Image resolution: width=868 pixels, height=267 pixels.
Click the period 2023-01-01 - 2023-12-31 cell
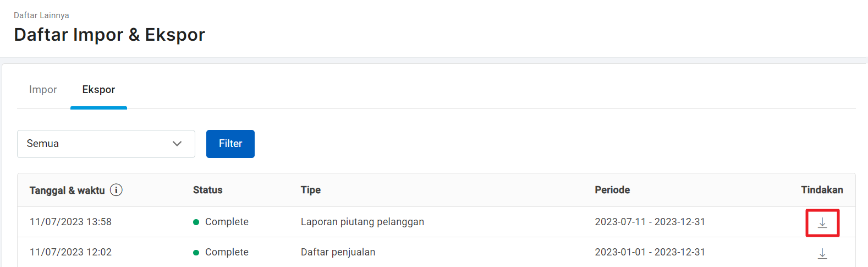pos(650,252)
